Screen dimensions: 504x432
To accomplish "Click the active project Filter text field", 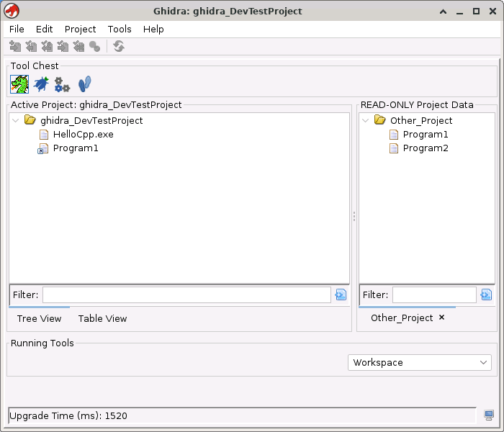I will (186, 294).
